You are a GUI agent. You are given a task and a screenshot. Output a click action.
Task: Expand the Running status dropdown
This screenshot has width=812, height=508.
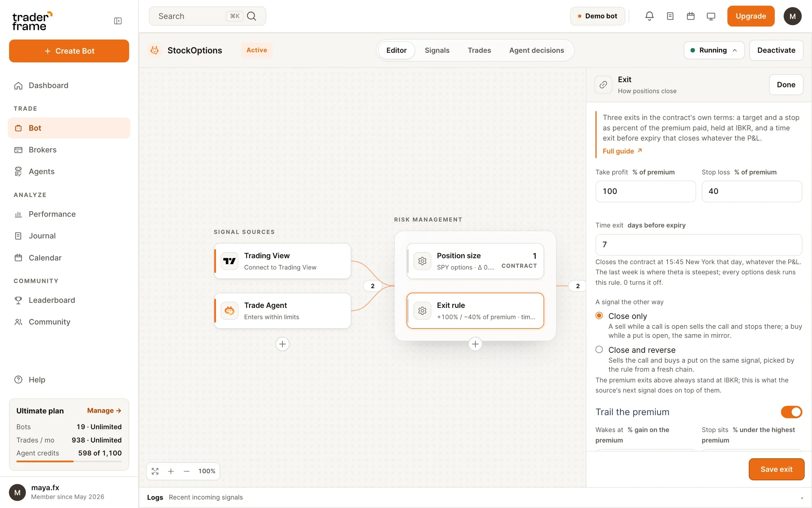click(714, 50)
